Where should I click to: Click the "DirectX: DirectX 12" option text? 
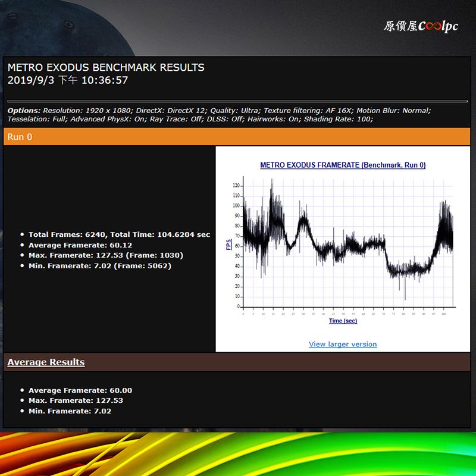tap(171, 111)
